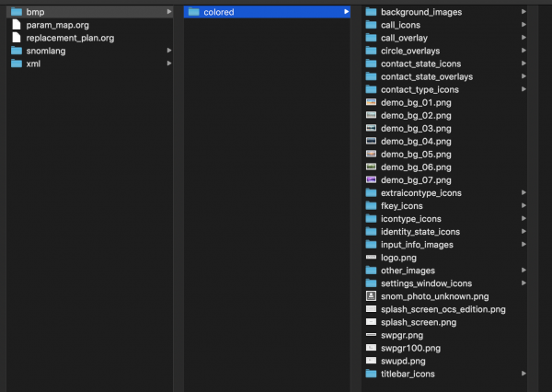
Task: Select the colored folder icon
Action: [x=192, y=12]
